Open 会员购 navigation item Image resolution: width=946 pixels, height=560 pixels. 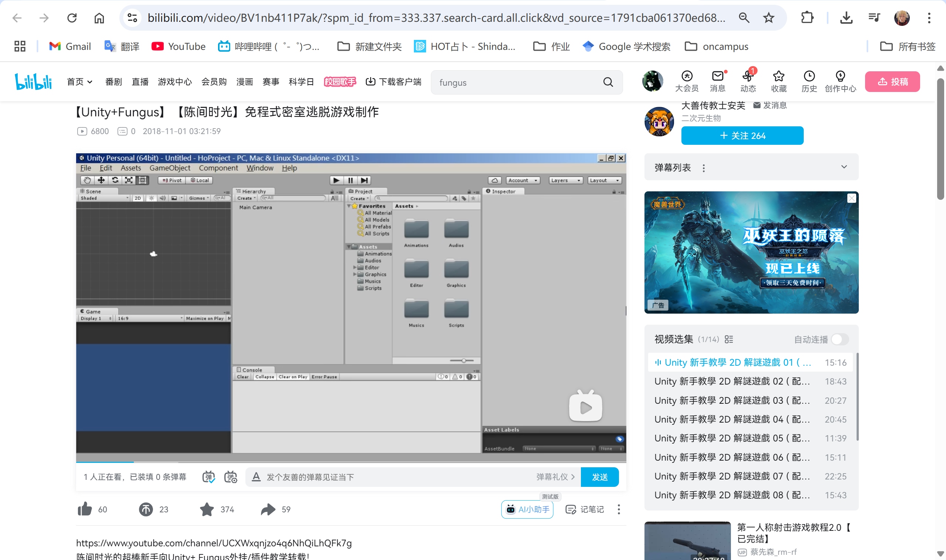pyautogui.click(x=214, y=82)
